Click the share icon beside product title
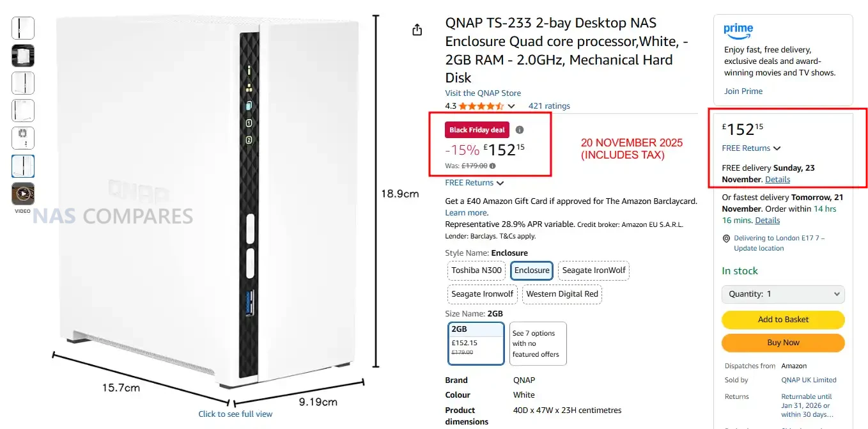 point(417,30)
